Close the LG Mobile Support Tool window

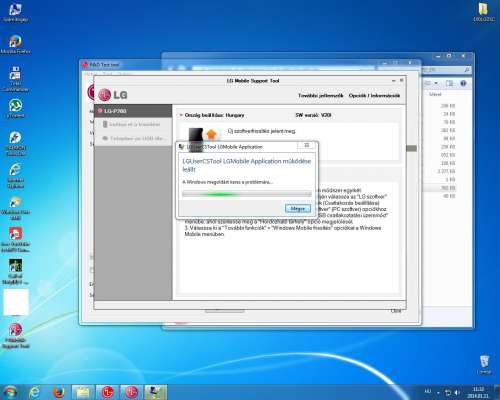pyautogui.click(x=401, y=80)
